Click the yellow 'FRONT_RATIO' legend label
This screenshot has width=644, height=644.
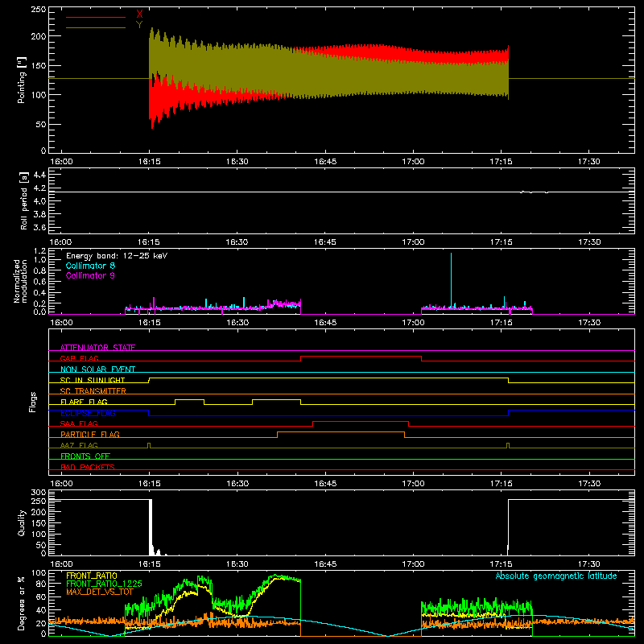tap(91, 576)
